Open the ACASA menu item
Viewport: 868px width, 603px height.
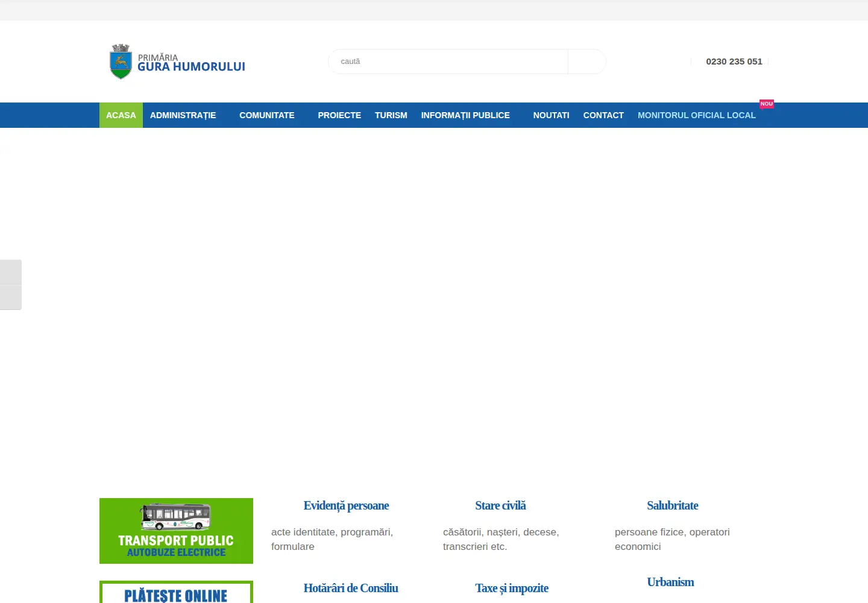point(121,115)
